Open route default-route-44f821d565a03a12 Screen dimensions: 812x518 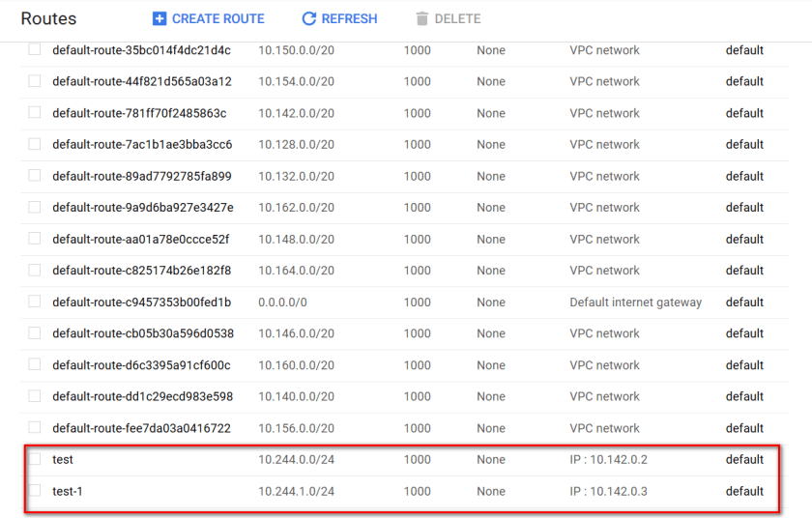tap(141, 82)
